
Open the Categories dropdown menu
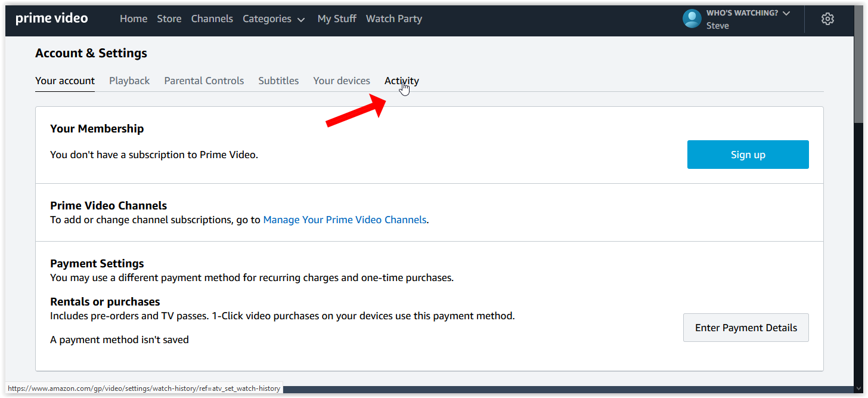[x=274, y=19]
